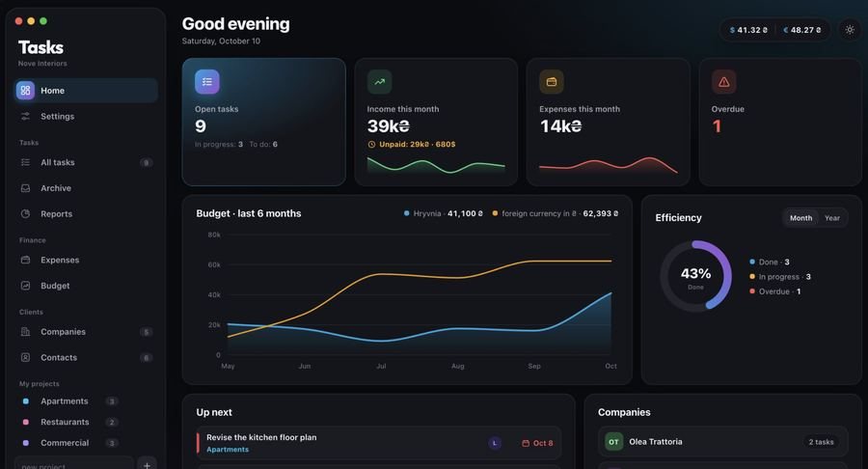Screen dimensions: 868x469
Task: Click the Companies heading in panel
Action: click(624, 412)
